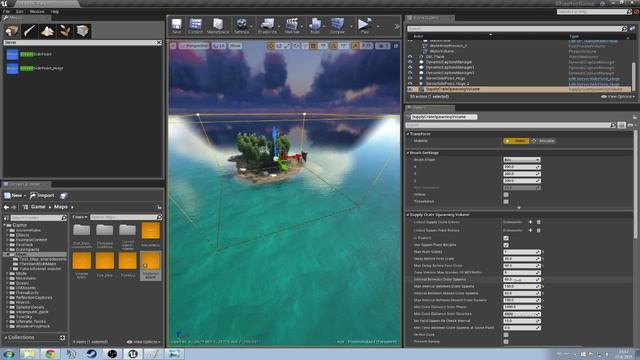
Task: Open World Outliner View Options dropdown
Action: pos(618,97)
